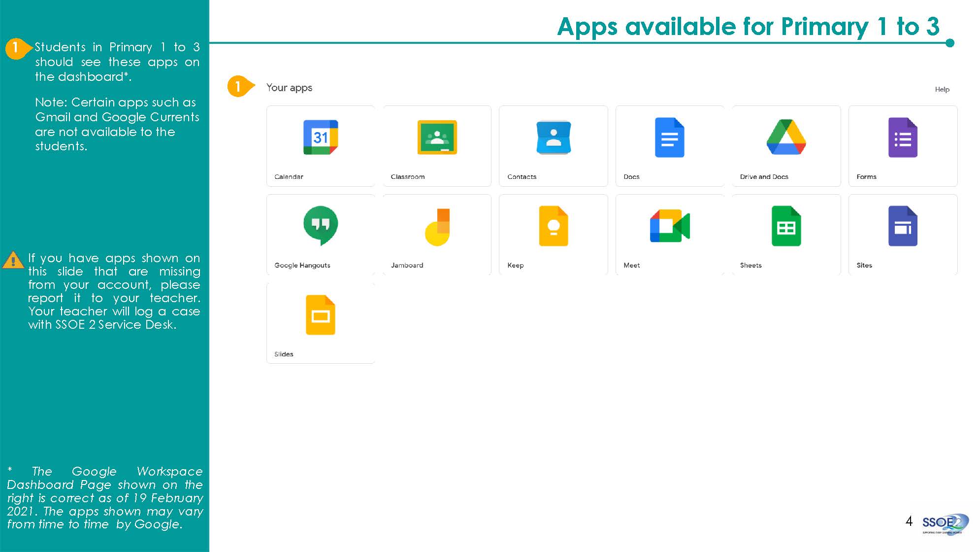980x552 pixels.
Task: Click the 'Sites' label text
Action: click(x=864, y=265)
